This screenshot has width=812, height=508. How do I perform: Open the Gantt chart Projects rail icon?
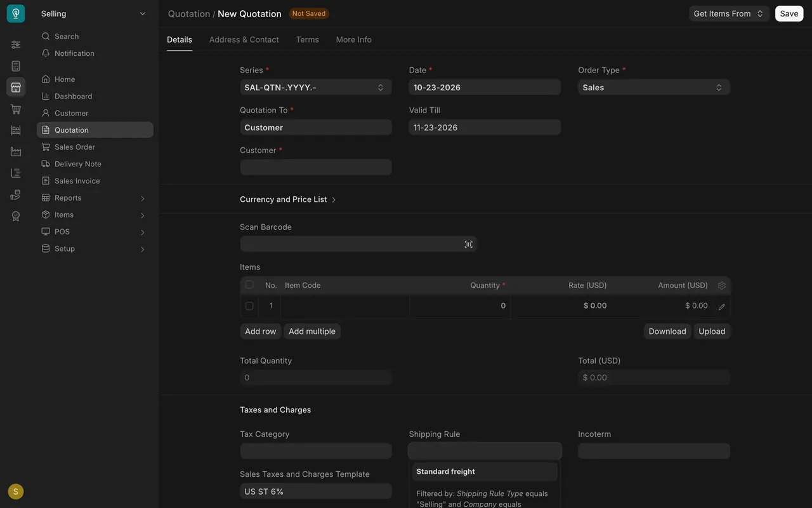pyautogui.click(x=16, y=173)
